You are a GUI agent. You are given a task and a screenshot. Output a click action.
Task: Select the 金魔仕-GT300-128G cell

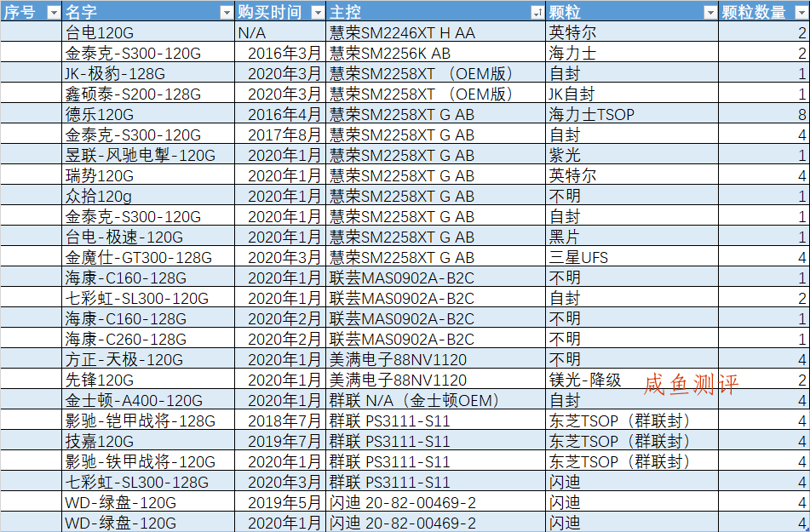pyautogui.click(x=148, y=257)
